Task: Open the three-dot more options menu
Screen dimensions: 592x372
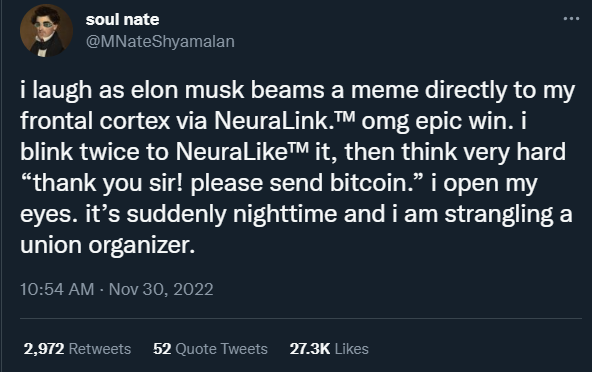Action: tap(571, 19)
